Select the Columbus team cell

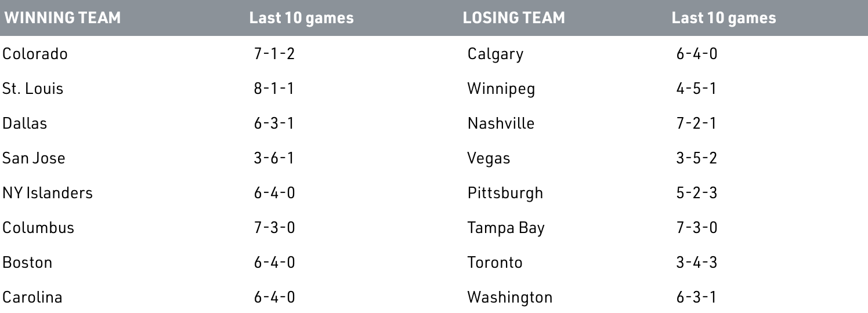pos(38,228)
